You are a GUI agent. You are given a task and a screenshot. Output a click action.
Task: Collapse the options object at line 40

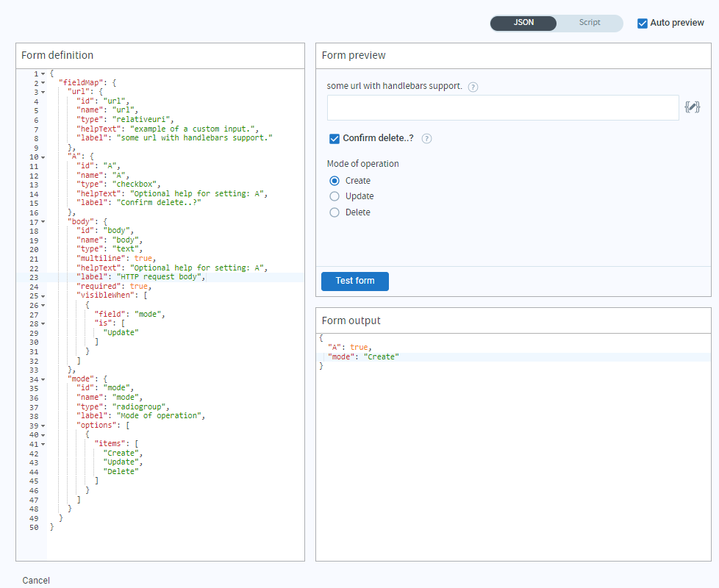coord(43,435)
